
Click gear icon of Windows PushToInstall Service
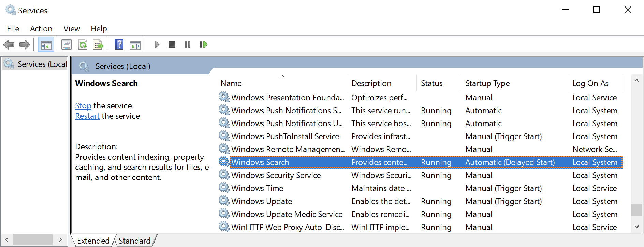224,136
